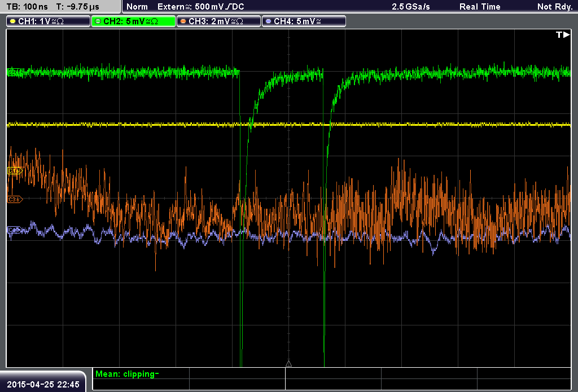
Task: Click the Not Rdy. status indicator
Action: click(555, 7)
